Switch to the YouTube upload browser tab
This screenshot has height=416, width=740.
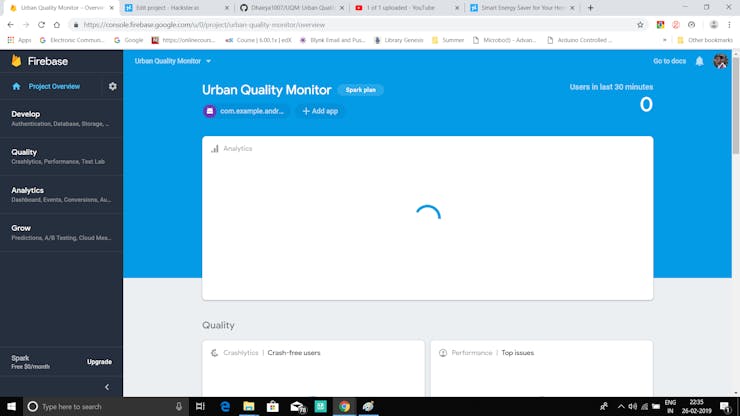(407, 8)
